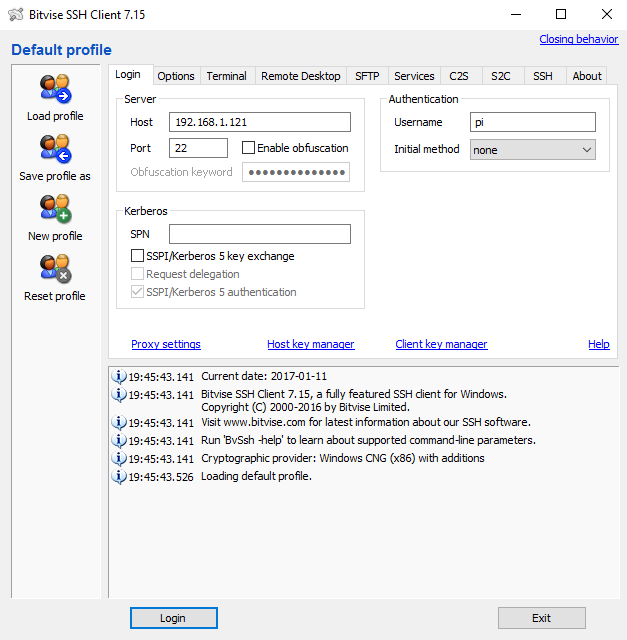The width and height of the screenshot is (627, 640).
Task: Click the Obfuscation keyword field
Action: [296, 172]
